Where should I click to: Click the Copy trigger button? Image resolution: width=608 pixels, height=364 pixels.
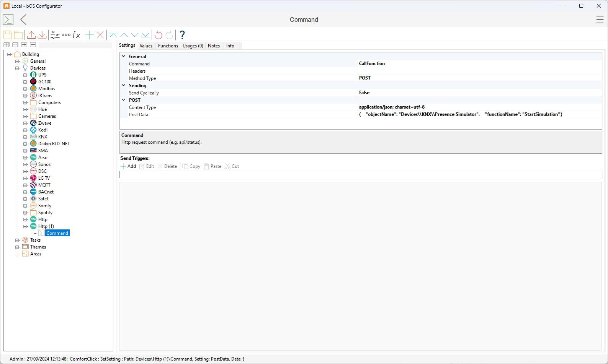(x=191, y=166)
